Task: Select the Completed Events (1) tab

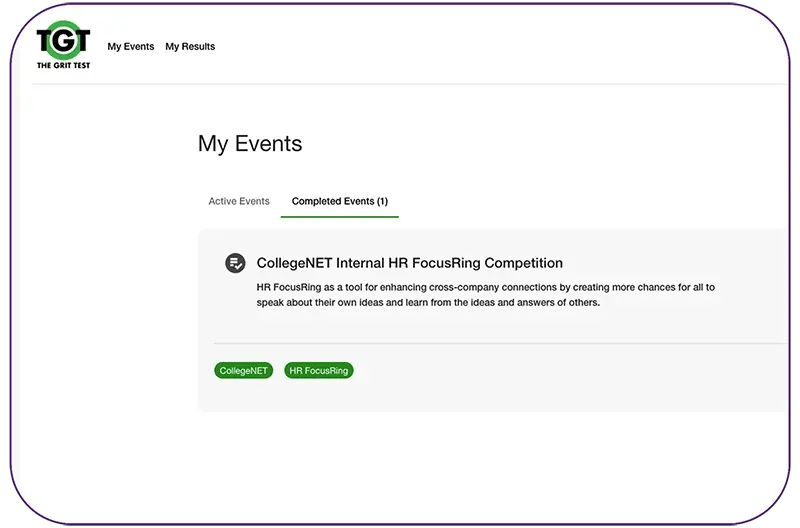Action: (x=340, y=202)
